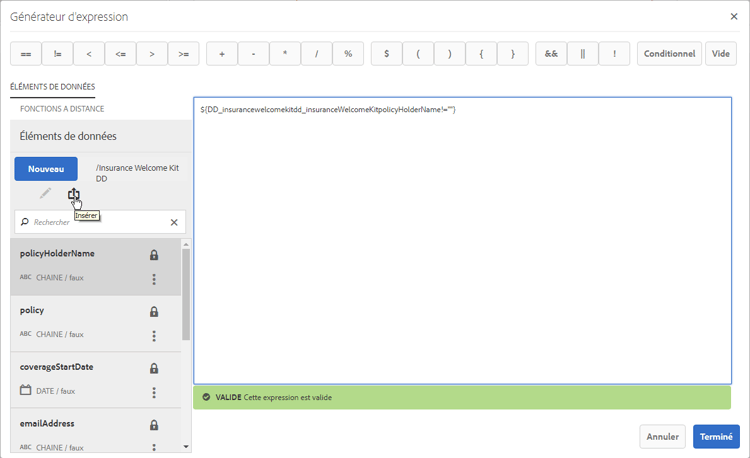The image size is (750, 458).
Task: Select the policy data element
Action: [x=96, y=323]
